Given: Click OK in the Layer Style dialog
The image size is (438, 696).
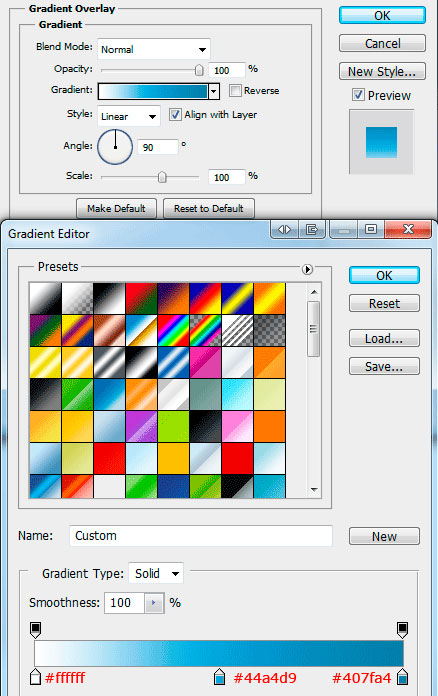Looking at the screenshot, I should (x=382, y=16).
